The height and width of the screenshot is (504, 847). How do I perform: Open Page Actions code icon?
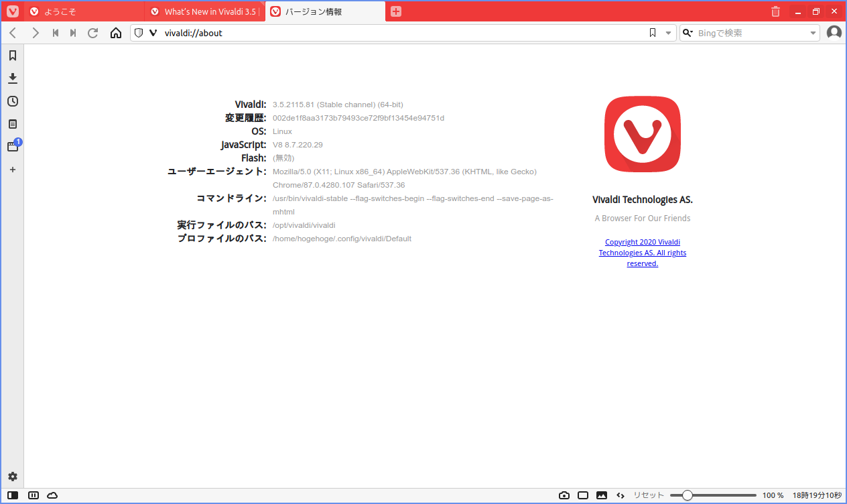pos(621,495)
